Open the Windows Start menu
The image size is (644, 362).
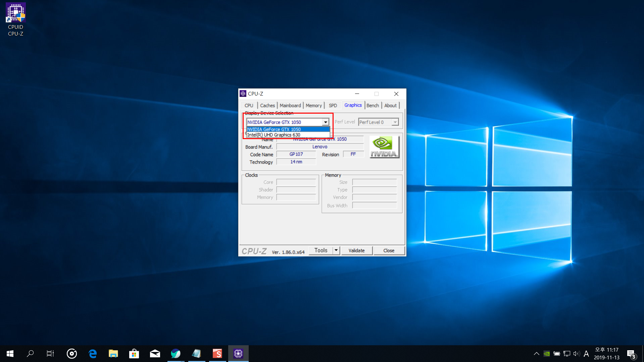point(10,354)
